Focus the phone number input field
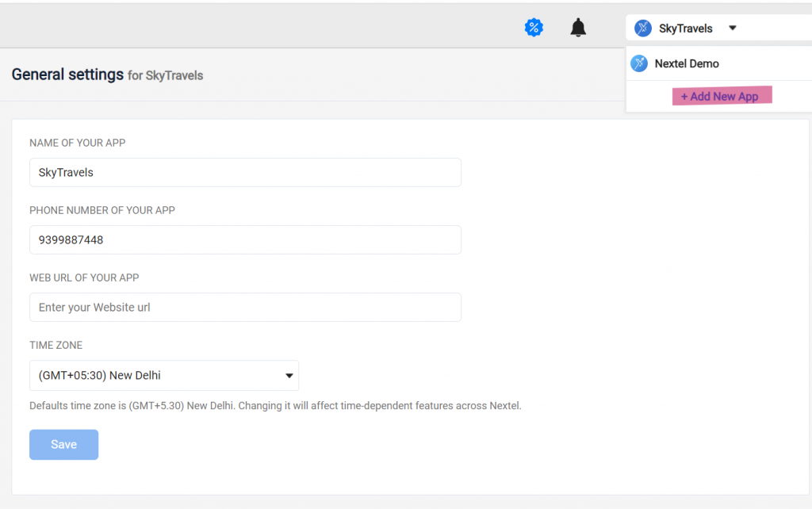The image size is (812, 509). pos(245,239)
